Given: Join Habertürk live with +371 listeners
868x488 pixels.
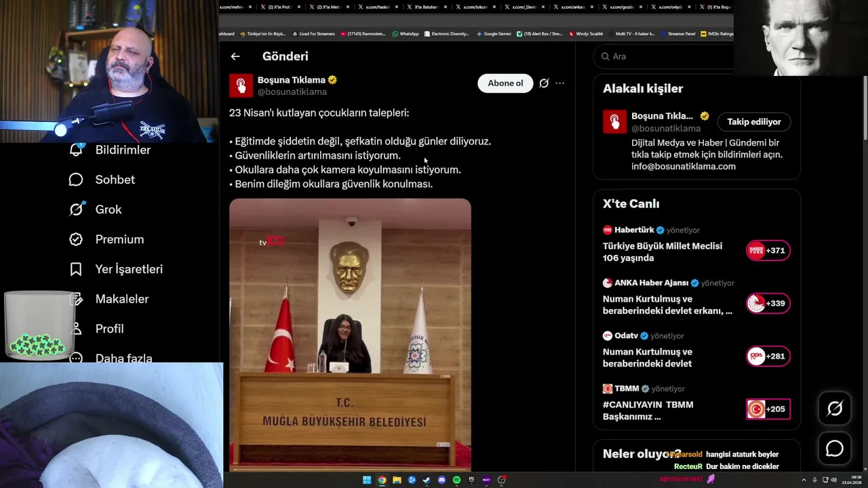Looking at the screenshot, I should (x=768, y=251).
